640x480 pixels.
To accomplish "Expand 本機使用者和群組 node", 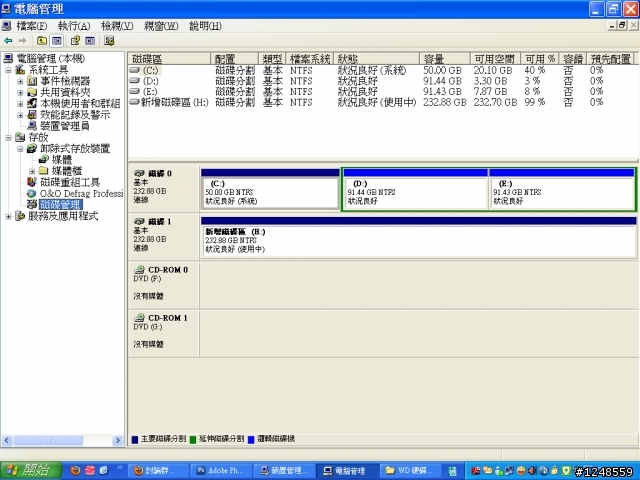I will tap(20, 104).
